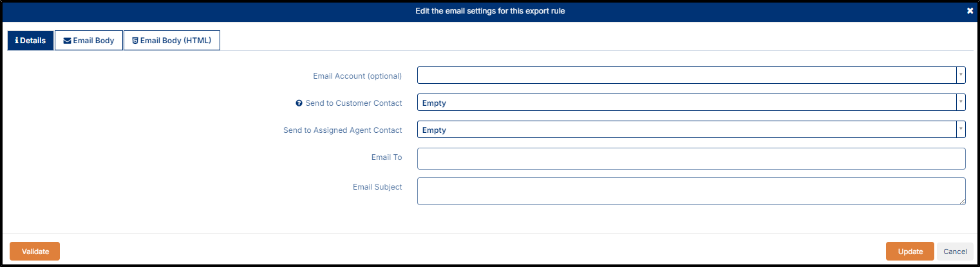Click the info icon on Details tab
The image size is (980, 267).
point(16,41)
